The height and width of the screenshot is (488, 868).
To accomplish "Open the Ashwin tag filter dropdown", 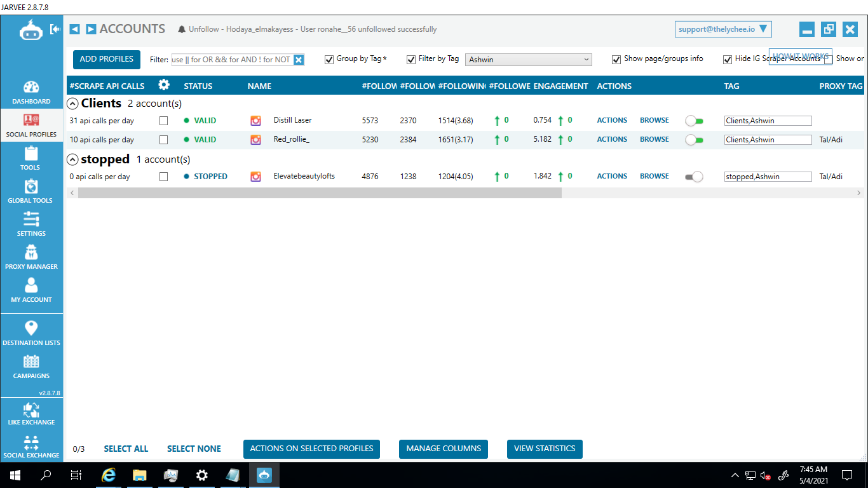I will 529,60.
